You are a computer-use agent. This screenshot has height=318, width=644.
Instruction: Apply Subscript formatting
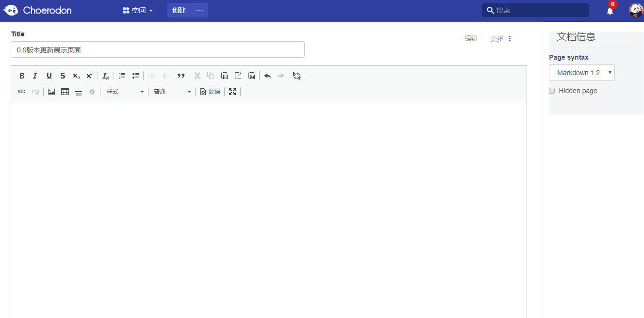76,76
